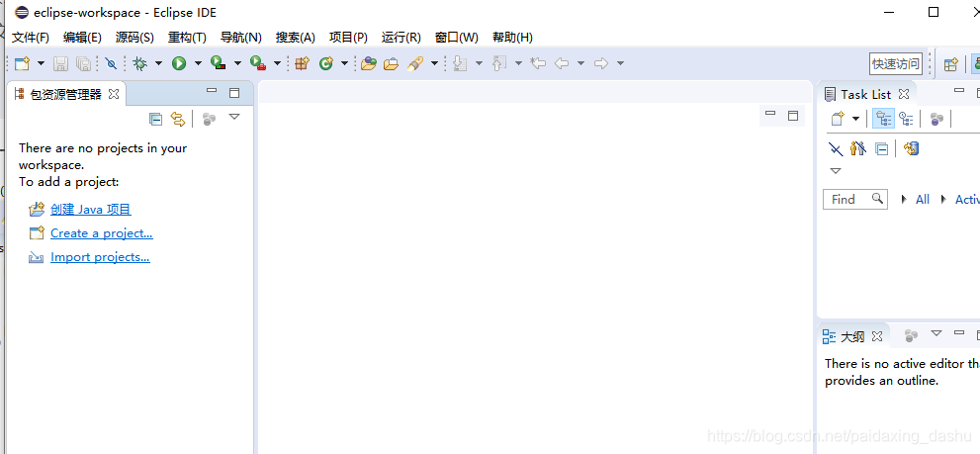Click the Import projects... link
980x454 pixels.
[x=100, y=257]
